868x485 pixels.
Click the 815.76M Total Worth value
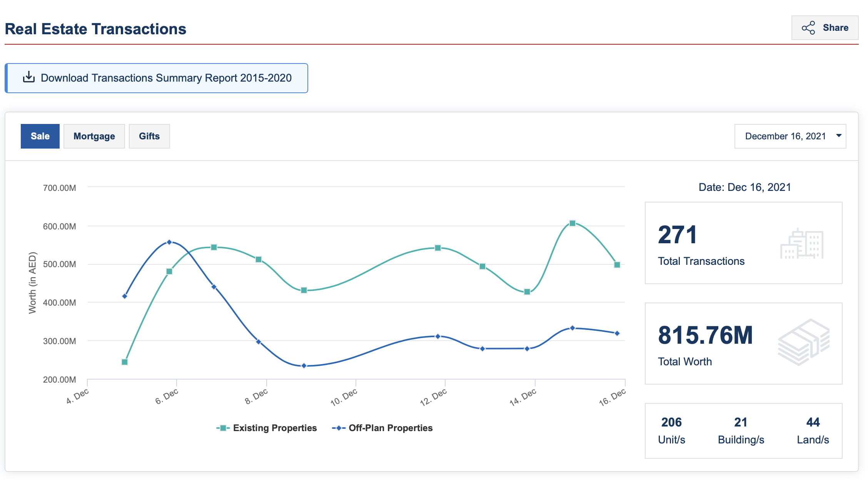coord(705,335)
